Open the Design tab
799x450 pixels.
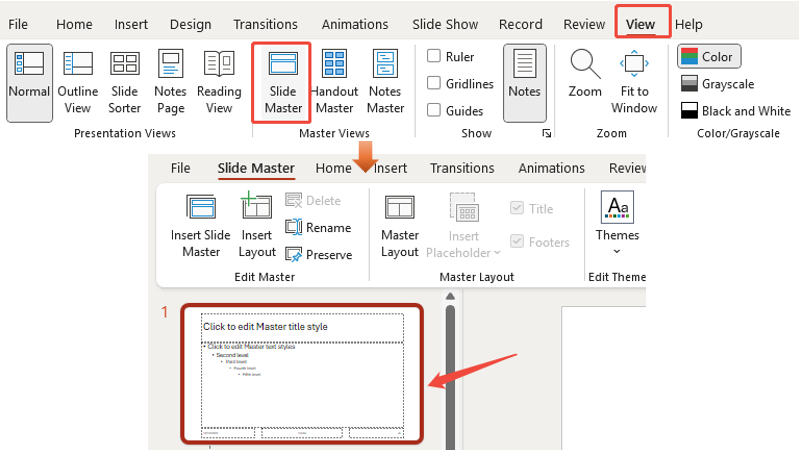190,24
